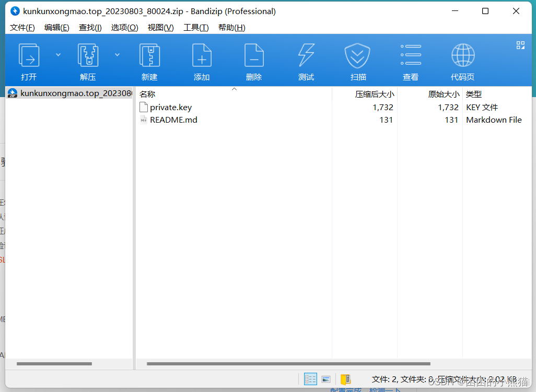Click the README.md markdown file icon
Image resolution: width=536 pixels, height=392 pixels.
[144, 120]
